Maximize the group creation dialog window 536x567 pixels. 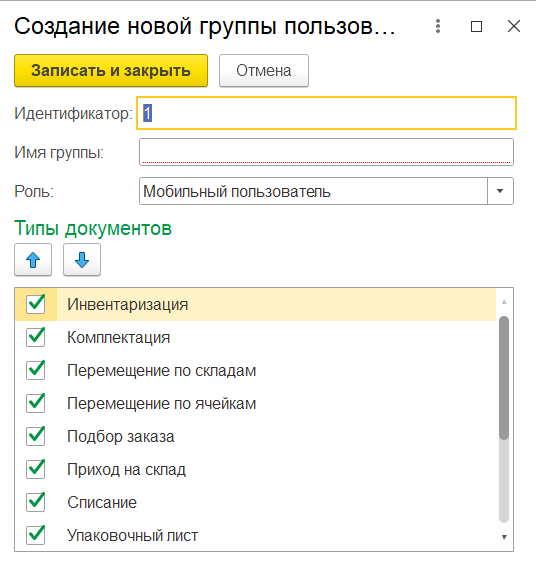point(476,26)
